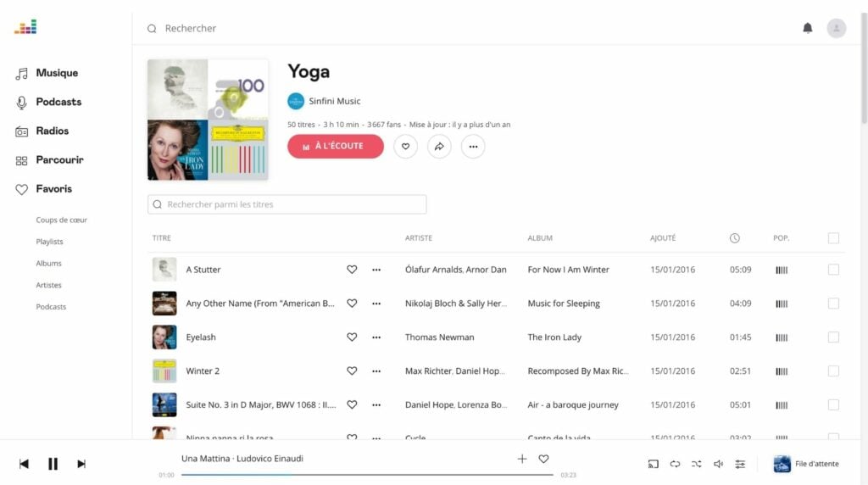Skip to previous track
Viewport: 868px width, 485px height.
click(x=24, y=464)
